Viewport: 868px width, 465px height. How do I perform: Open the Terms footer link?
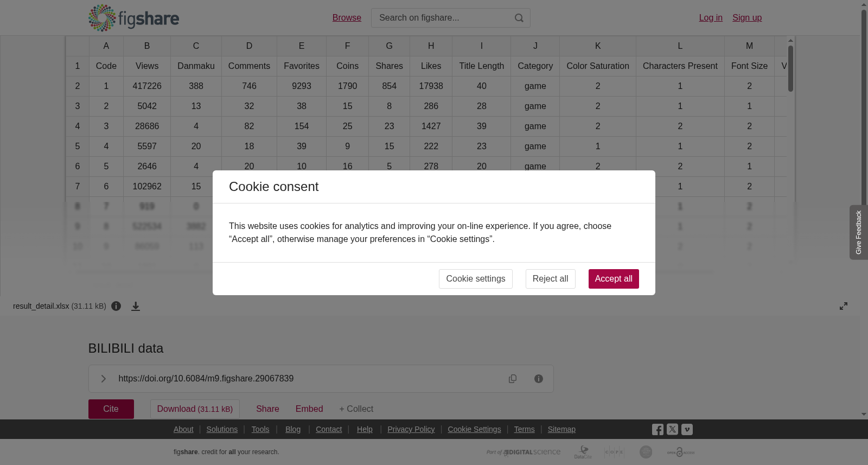(x=524, y=429)
